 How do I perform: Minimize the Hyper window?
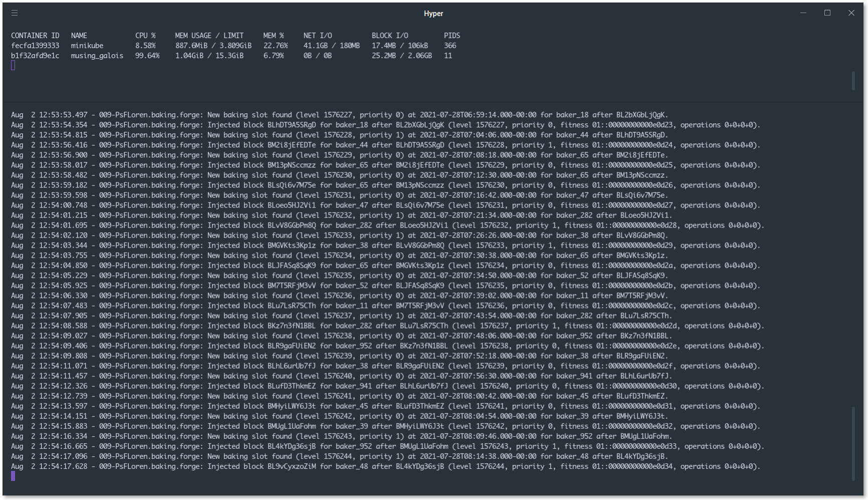coord(803,13)
